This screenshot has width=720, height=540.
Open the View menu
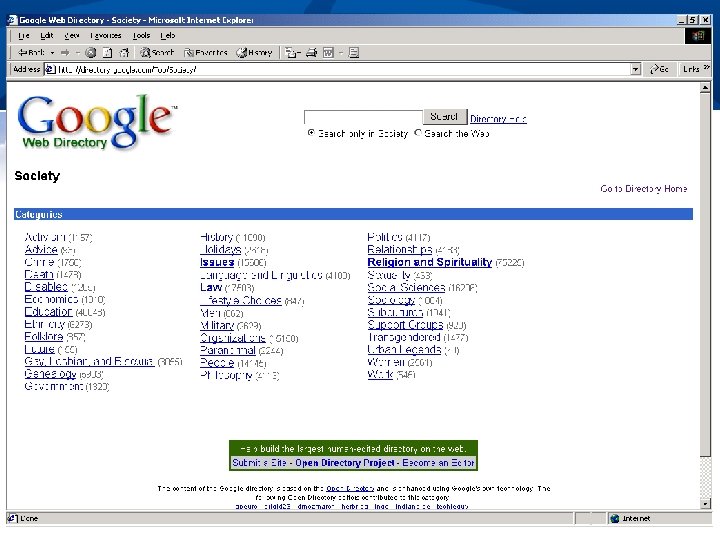click(72, 35)
